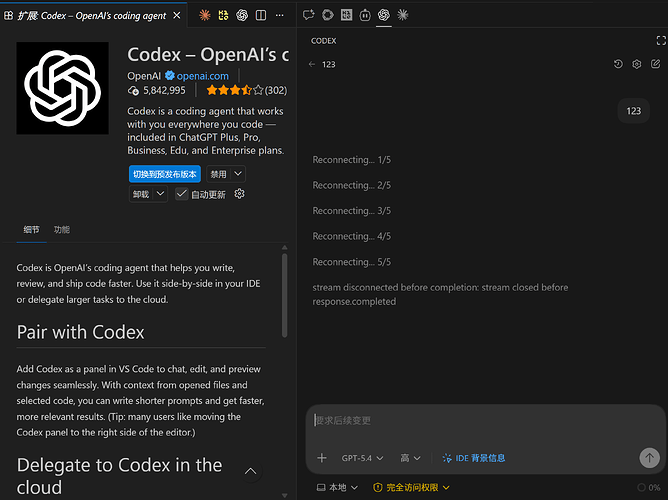Switch to the 功能 tab

pos(62,230)
